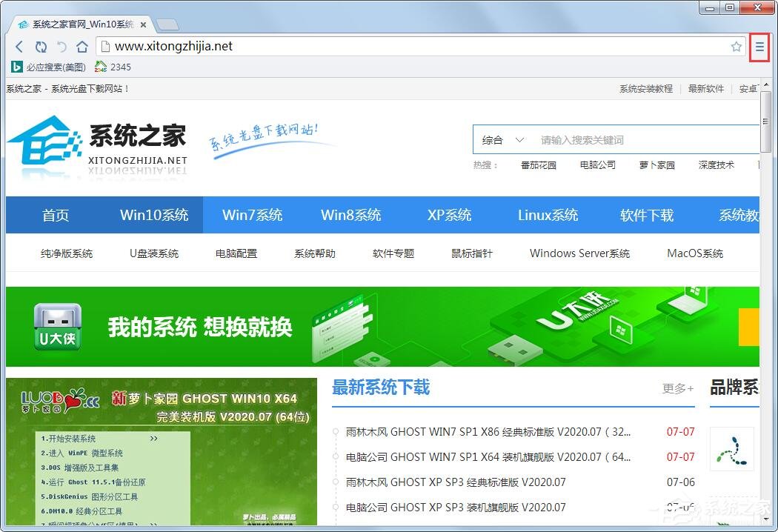The height and width of the screenshot is (532, 778).
Task: Refresh the page with the reload icon
Action: tap(41, 46)
